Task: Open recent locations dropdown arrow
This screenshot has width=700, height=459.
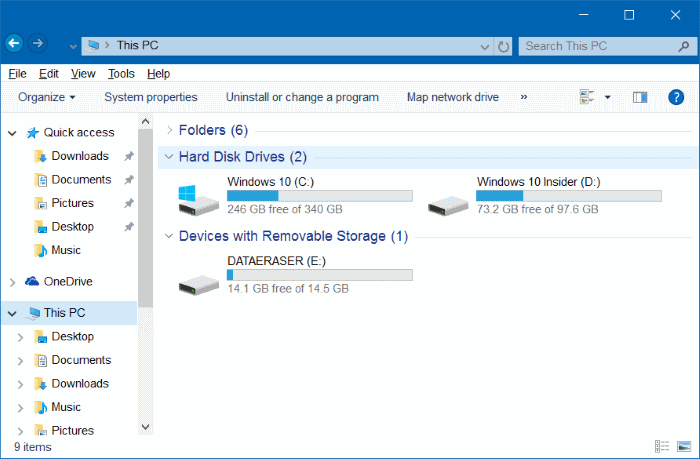Action: click(x=73, y=46)
